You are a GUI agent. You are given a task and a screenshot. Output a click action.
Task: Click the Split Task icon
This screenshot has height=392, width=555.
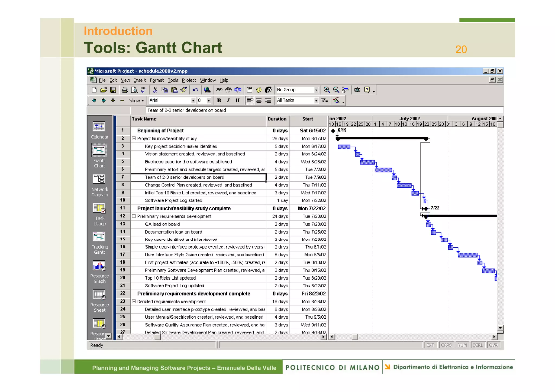238,90
